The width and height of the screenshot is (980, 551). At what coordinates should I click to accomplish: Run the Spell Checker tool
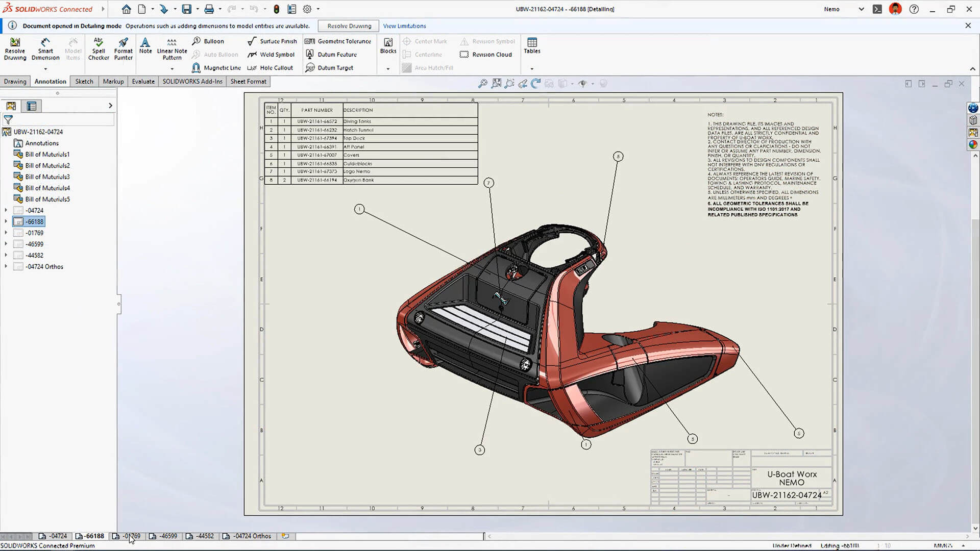click(x=99, y=49)
